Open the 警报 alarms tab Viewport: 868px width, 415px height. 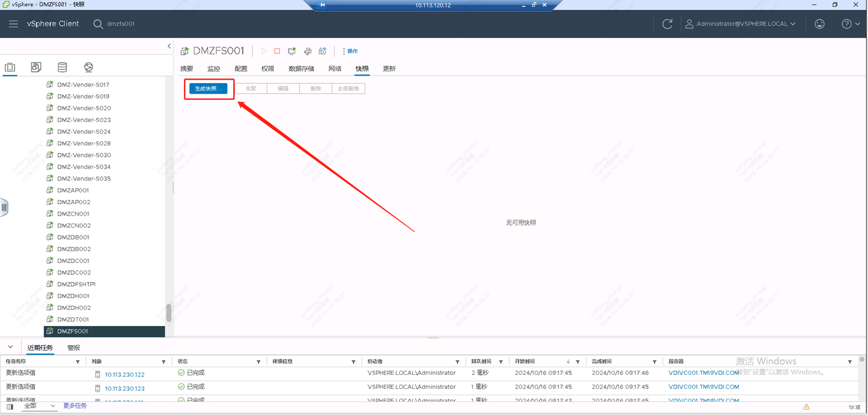pyautogui.click(x=74, y=348)
